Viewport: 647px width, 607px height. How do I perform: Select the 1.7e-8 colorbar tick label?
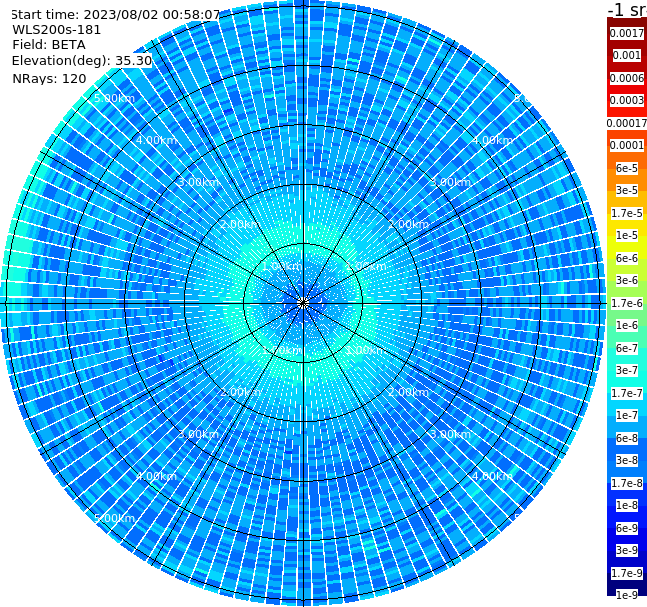(x=627, y=483)
